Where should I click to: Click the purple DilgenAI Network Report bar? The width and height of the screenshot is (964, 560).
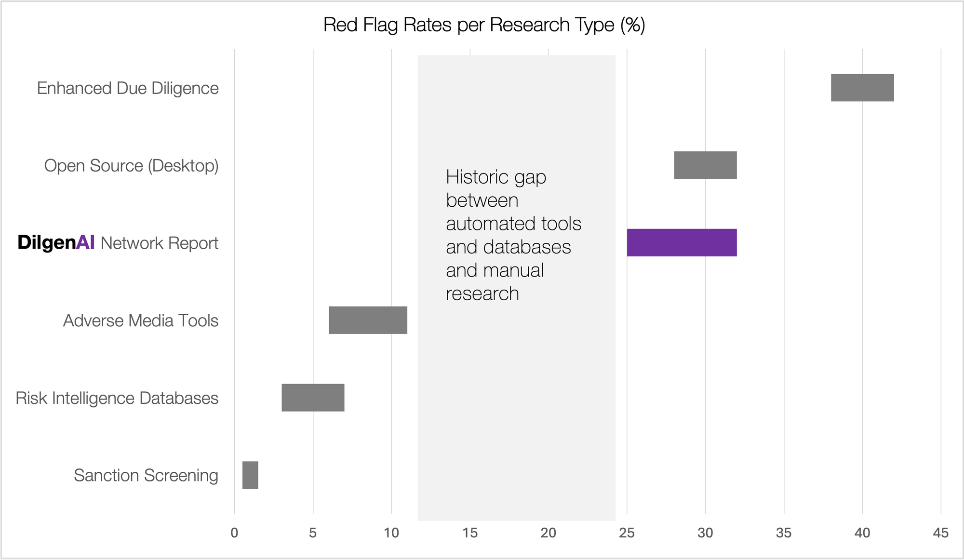click(x=682, y=242)
